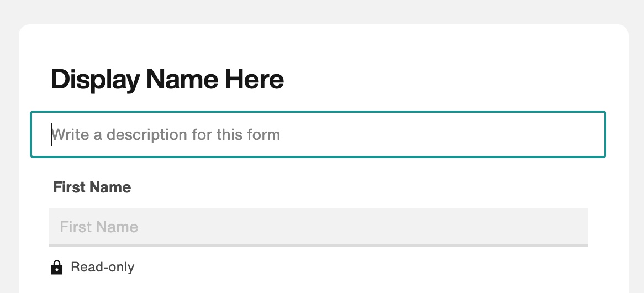The width and height of the screenshot is (644, 293).
Task: Click the 'Display Name Here' heading
Action: pyautogui.click(x=167, y=80)
